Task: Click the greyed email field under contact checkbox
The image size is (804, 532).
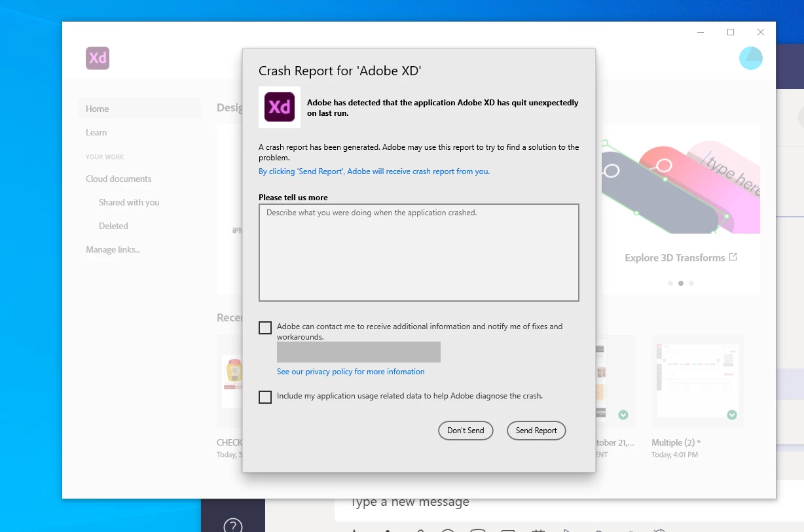Action: point(359,351)
